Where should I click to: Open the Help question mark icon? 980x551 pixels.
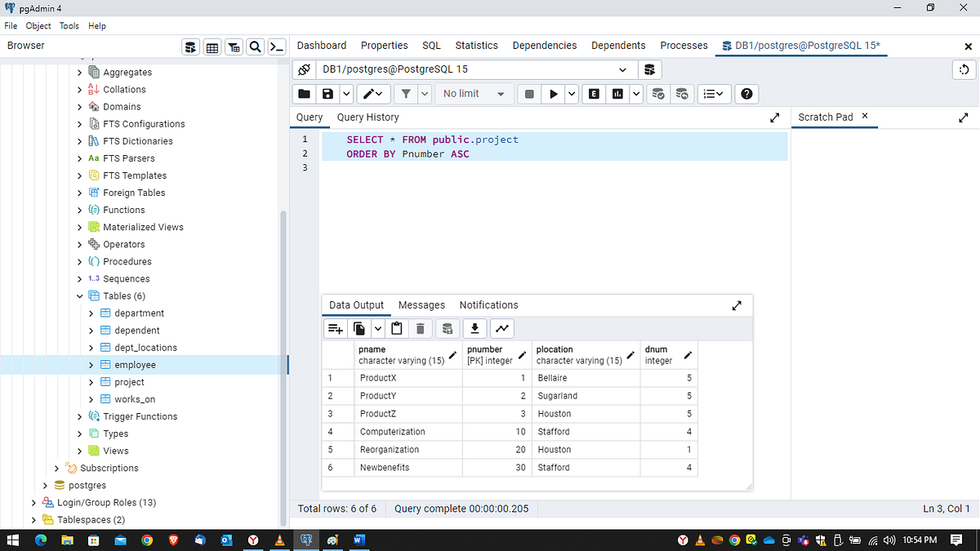pos(746,94)
